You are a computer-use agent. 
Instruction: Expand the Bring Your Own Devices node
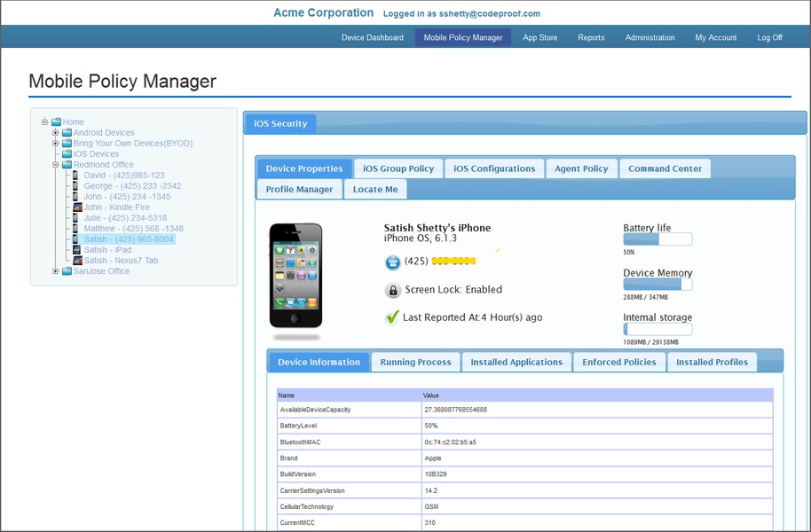point(55,144)
